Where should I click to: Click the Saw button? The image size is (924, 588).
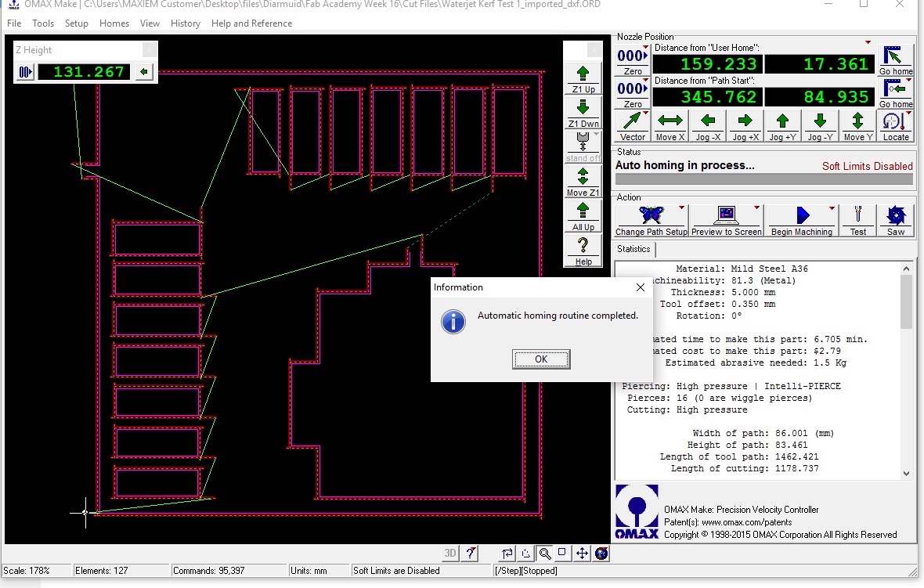[x=895, y=220]
